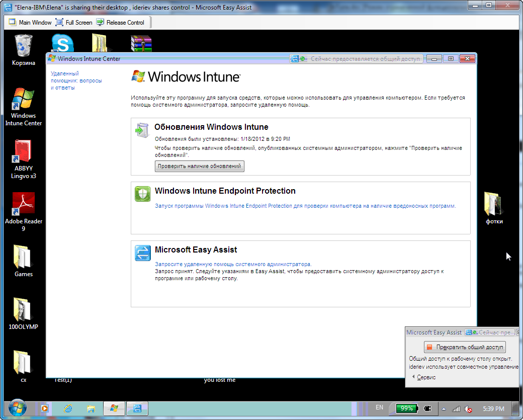The image size is (523, 420).
Task: Open the Skype desktop icon
Action: coord(62,43)
